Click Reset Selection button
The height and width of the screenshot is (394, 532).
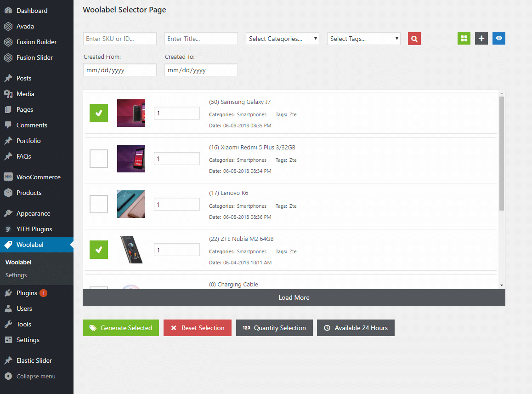point(198,328)
